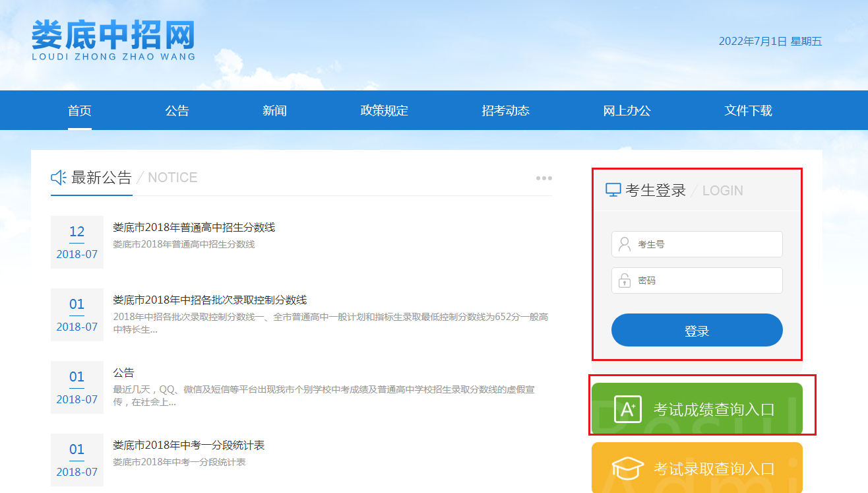Go to 新闻 section

click(274, 111)
